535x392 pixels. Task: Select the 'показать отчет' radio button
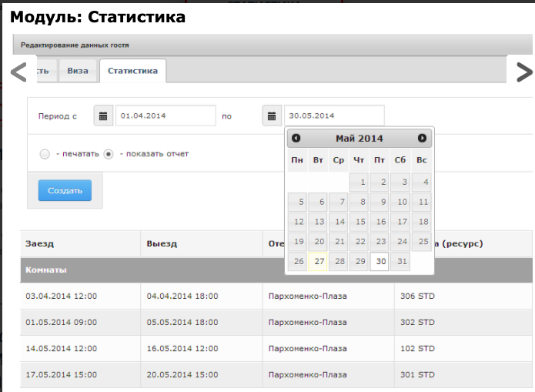pyautogui.click(x=109, y=154)
